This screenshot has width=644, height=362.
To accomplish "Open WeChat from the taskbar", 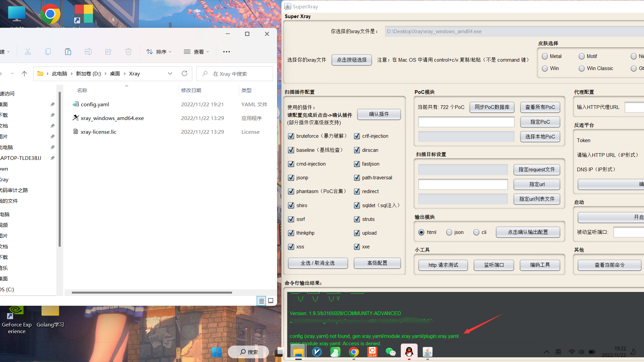I will point(390,352).
